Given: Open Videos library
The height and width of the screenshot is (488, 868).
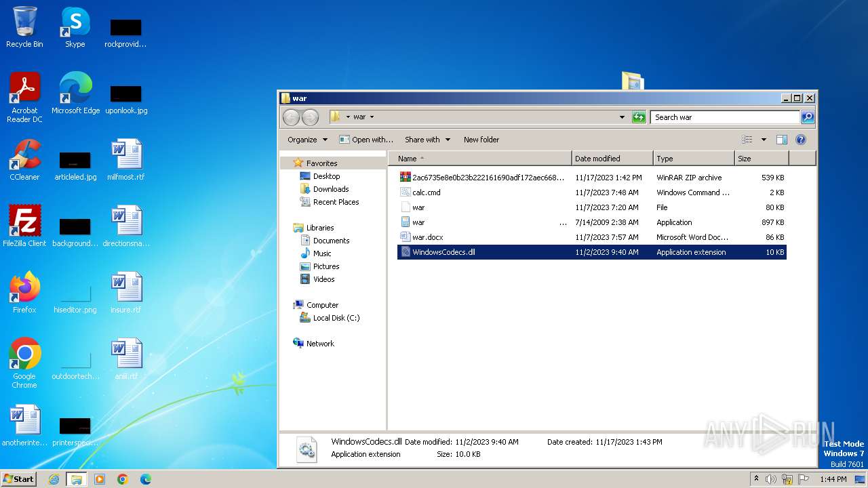Looking at the screenshot, I should [x=323, y=279].
